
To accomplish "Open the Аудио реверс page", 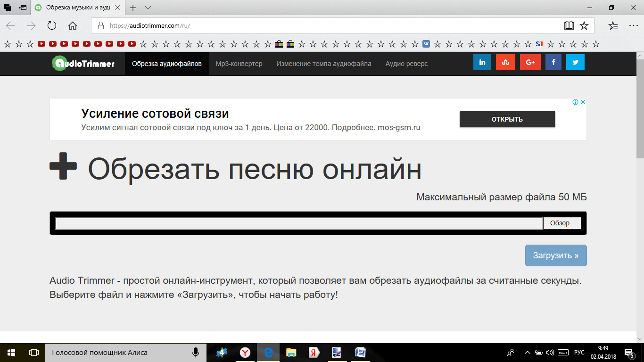I will (406, 64).
